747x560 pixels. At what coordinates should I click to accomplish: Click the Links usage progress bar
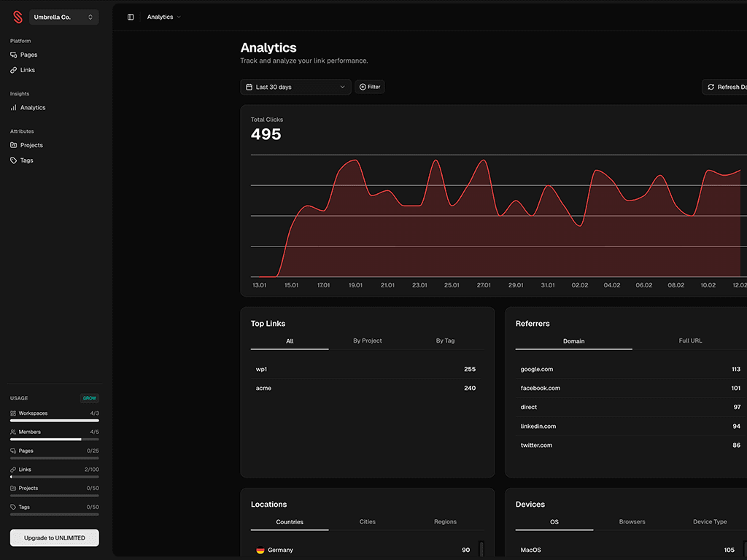[54, 475]
